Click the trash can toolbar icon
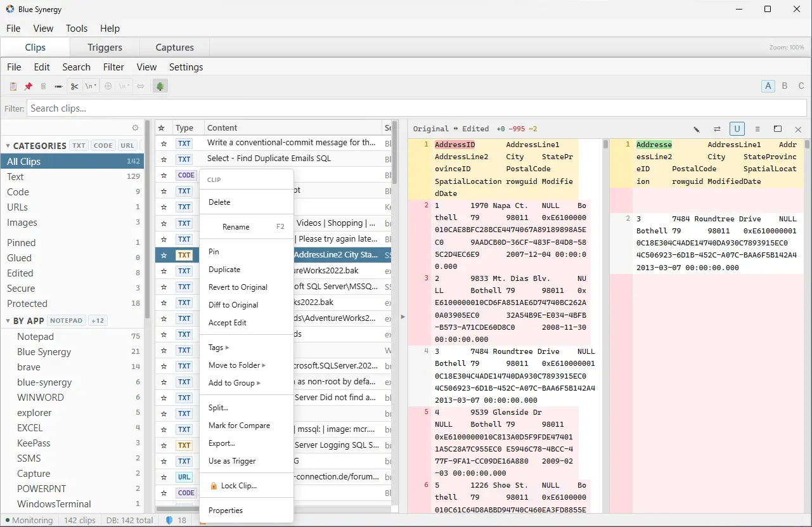 tap(43, 86)
